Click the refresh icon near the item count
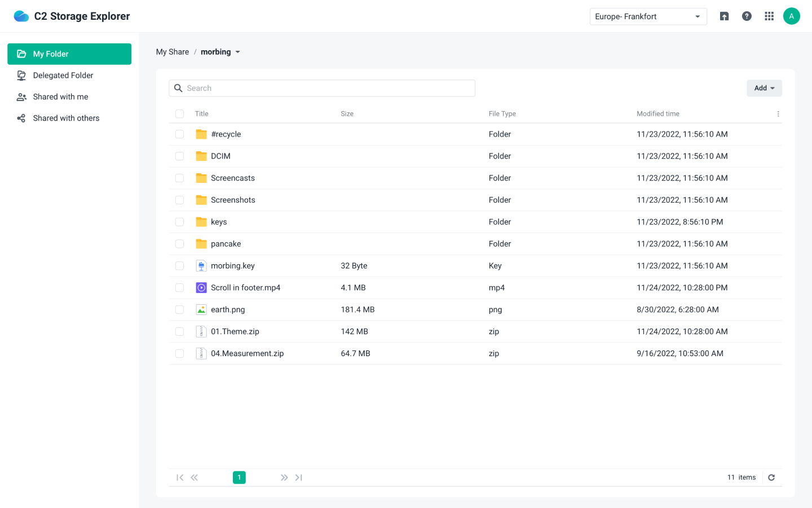The width and height of the screenshot is (812, 508). 771,477
